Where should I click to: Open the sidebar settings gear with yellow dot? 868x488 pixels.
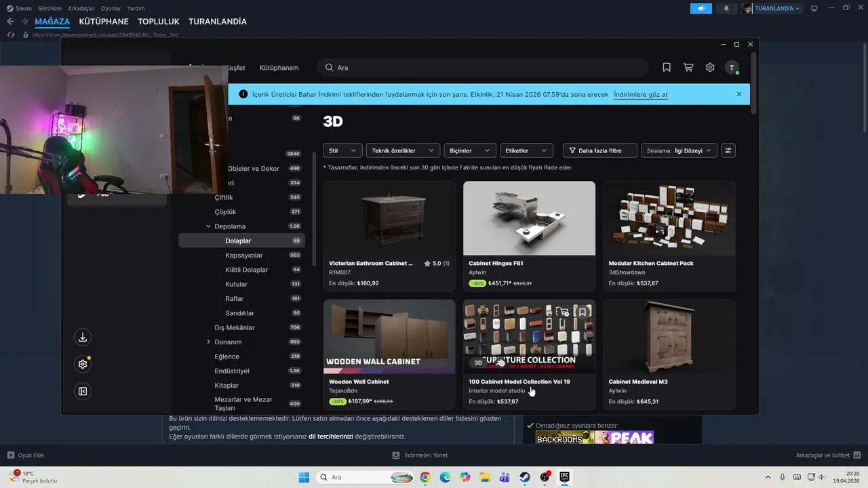[83, 364]
